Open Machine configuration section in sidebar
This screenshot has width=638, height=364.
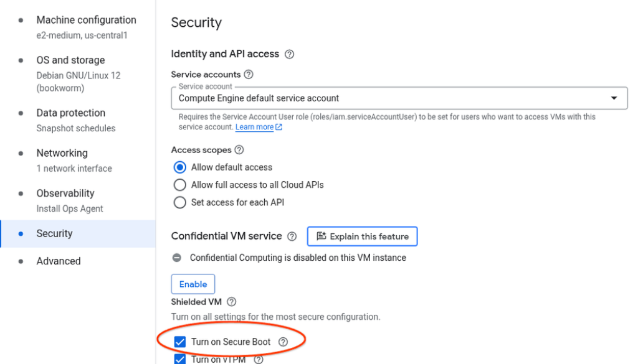point(86,21)
